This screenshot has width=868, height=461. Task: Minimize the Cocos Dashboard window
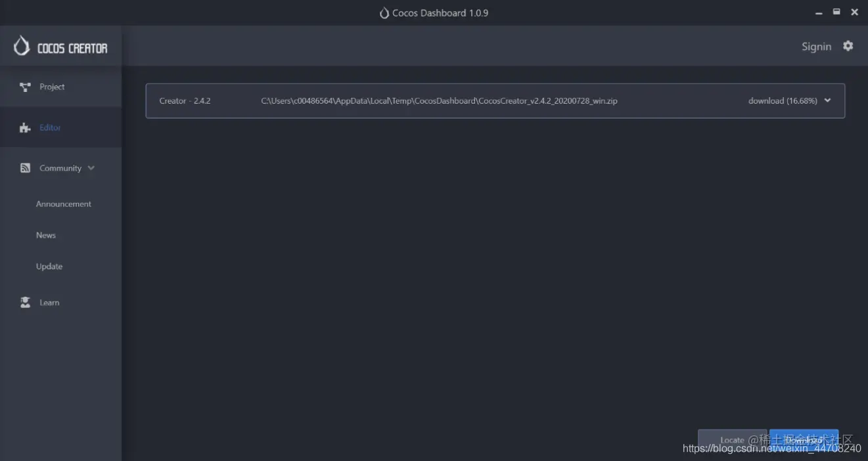tap(819, 12)
